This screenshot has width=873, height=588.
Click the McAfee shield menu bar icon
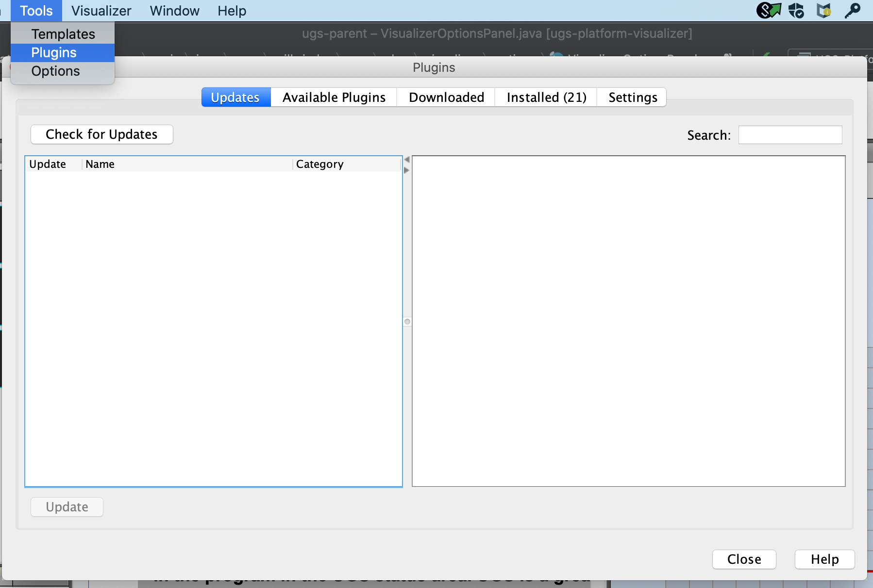point(824,10)
